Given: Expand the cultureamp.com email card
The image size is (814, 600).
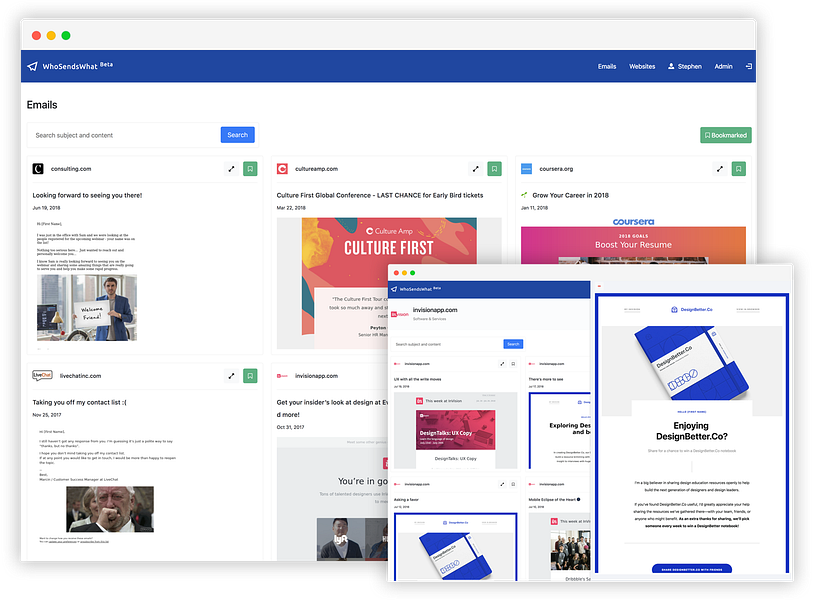Looking at the screenshot, I should (476, 169).
